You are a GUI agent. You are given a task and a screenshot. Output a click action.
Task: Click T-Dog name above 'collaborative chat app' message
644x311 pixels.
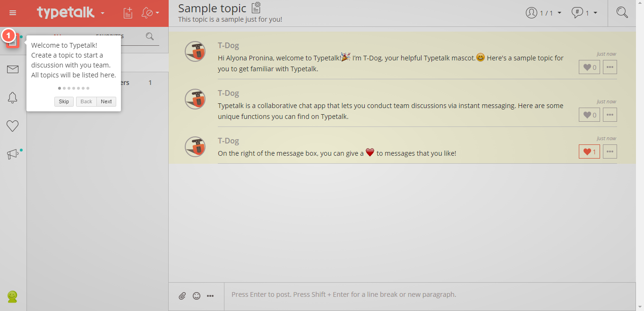click(x=228, y=93)
